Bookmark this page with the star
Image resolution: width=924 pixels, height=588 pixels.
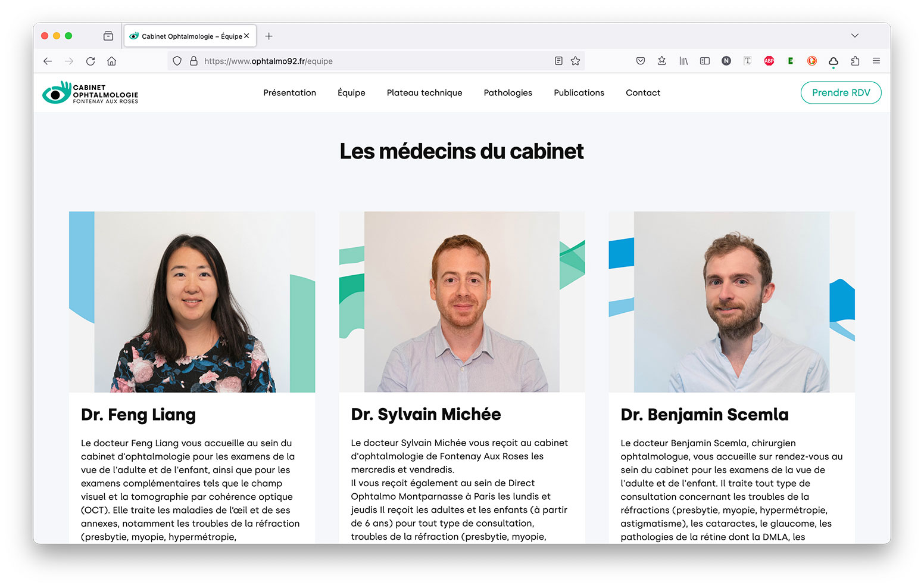pyautogui.click(x=575, y=61)
